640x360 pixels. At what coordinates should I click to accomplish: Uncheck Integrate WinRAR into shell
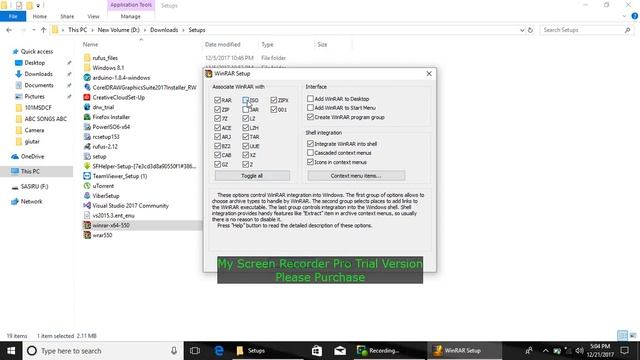click(310, 144)
